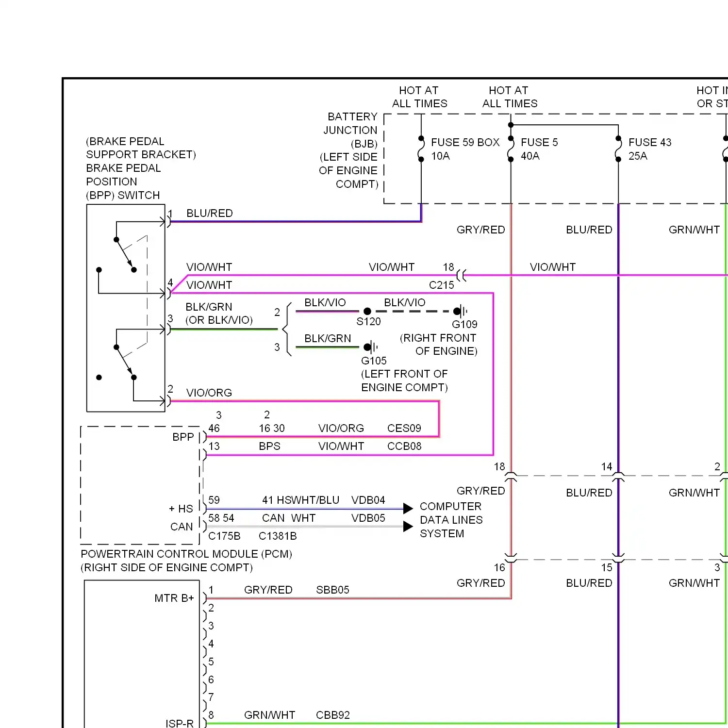Select the S120 splice label

pos(368,321)
